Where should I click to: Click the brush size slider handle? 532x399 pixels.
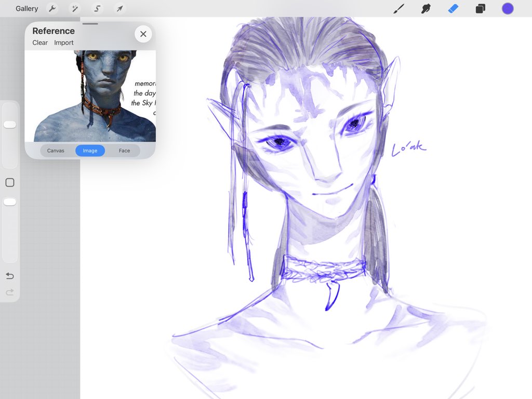pyautogui.click(x=10, y=125)
